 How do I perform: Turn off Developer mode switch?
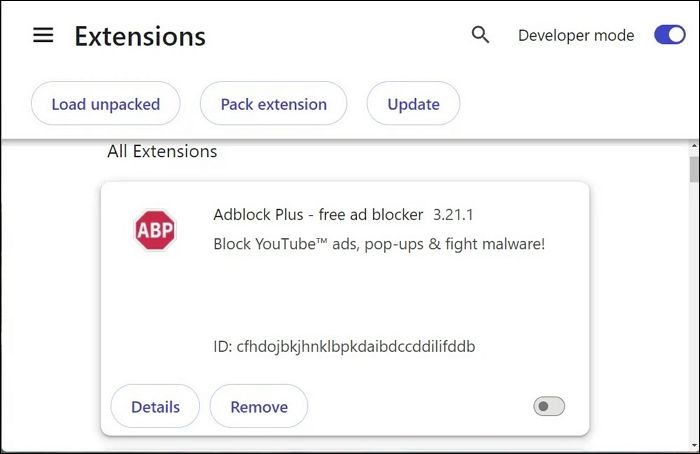[x=669, y=35]
